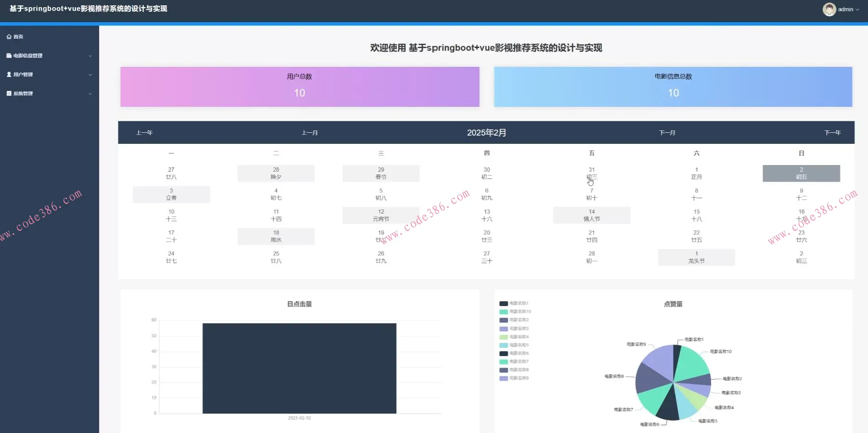Toggle 电影名称9 in the chart legend
The height and width of the screenshot is (433, 868).
click(x=514, y=378)
